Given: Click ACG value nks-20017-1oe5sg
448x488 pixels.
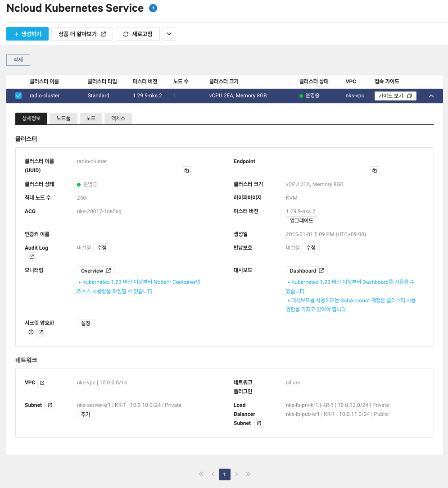Looking at the screenshot, I should tap(99, 211).
